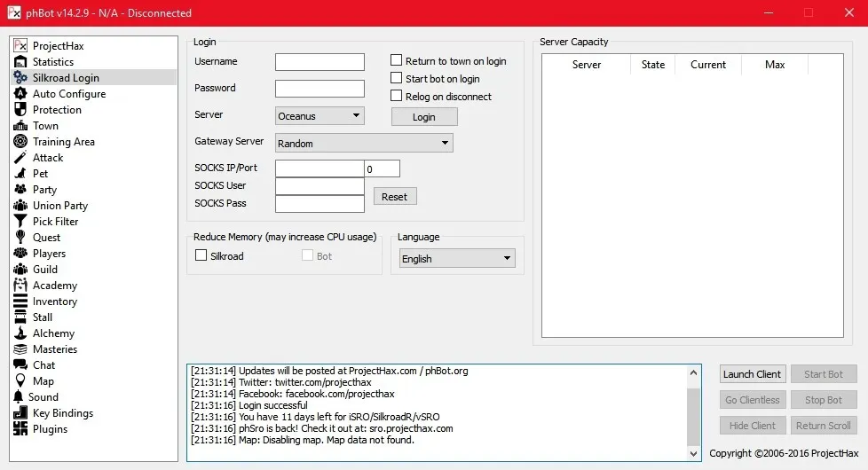868x470 pixels.
Task: Click the Pick Filter funnel icon
Action: (x=20, y=221)
